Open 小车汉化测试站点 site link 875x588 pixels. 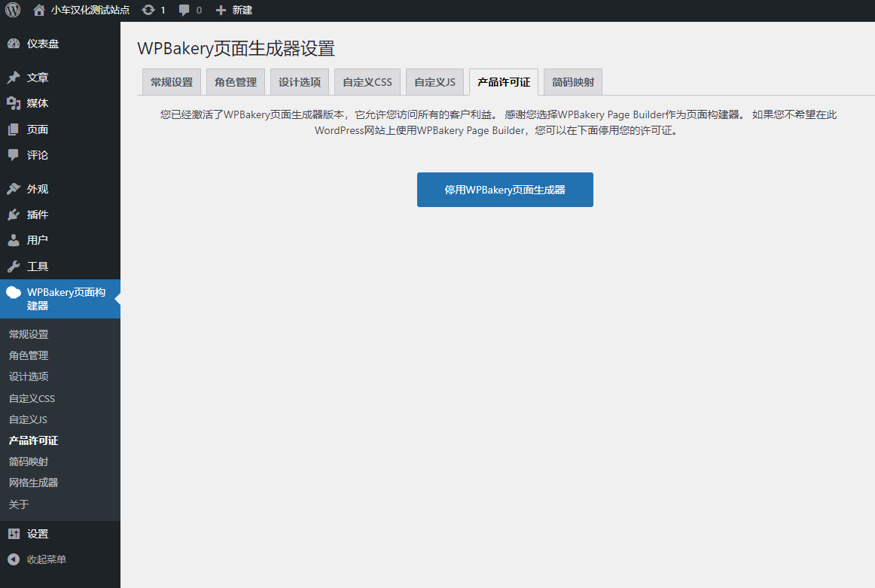[x=90, y=10]
